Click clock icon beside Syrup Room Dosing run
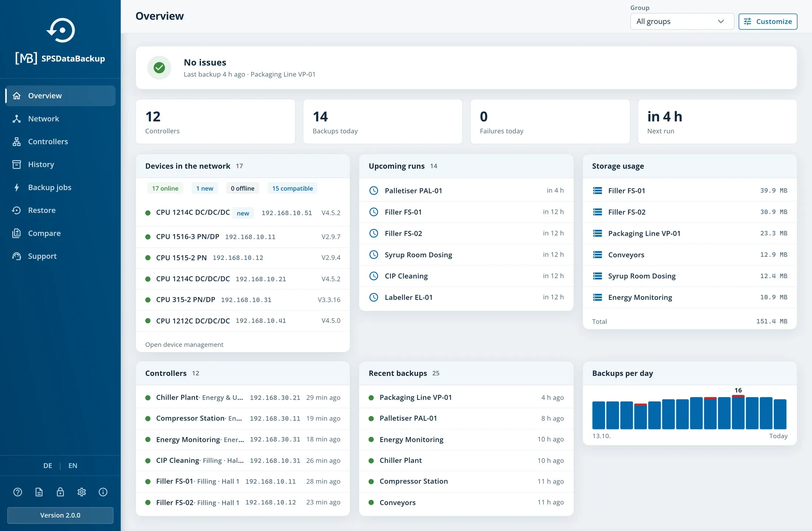Screen dimensions: 812x531 pos(374,254)
